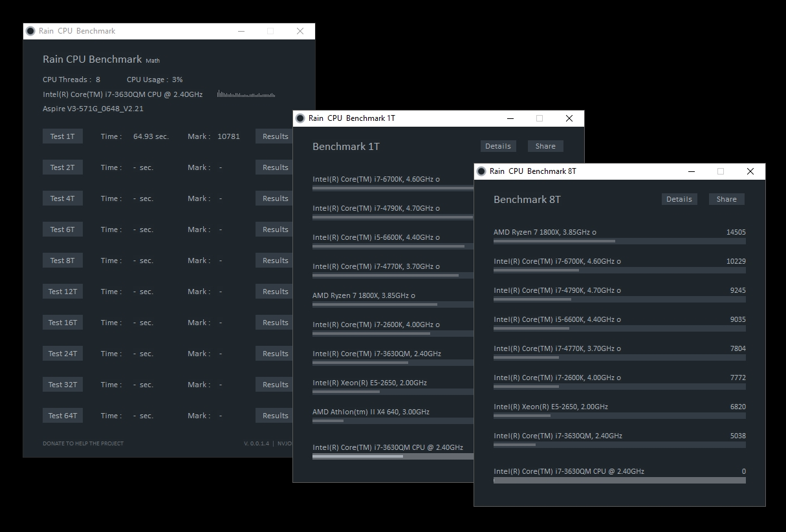
Task: Minimize the Benchmark 8T window
Action: [x=692, y=171]
